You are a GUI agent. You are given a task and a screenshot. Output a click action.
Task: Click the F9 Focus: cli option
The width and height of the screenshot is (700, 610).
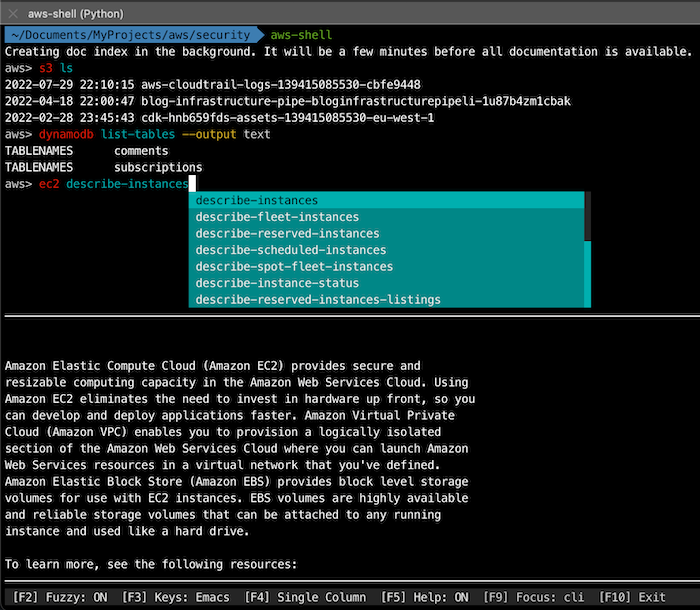(534, 597)
